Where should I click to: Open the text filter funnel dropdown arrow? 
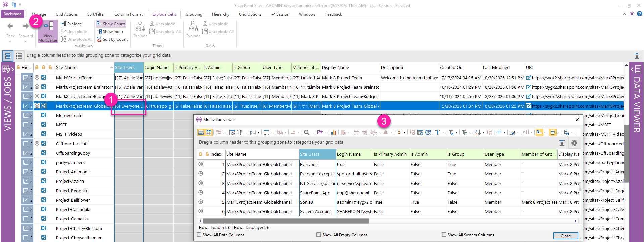tap(457, 132)
